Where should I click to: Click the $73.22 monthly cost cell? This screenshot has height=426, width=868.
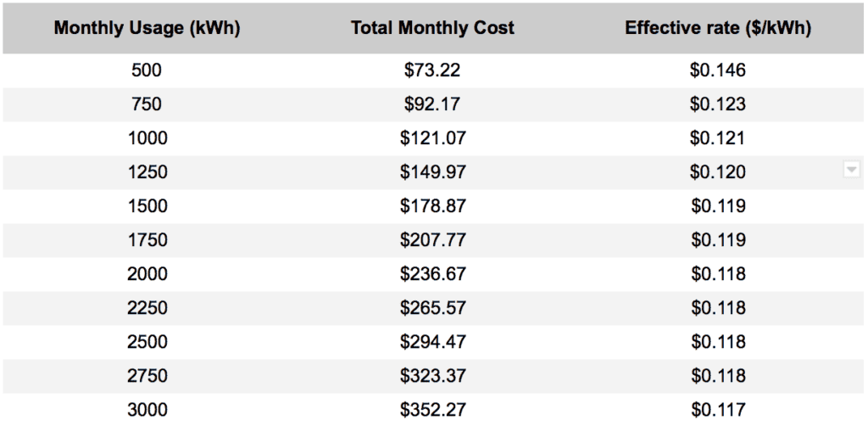432,70
